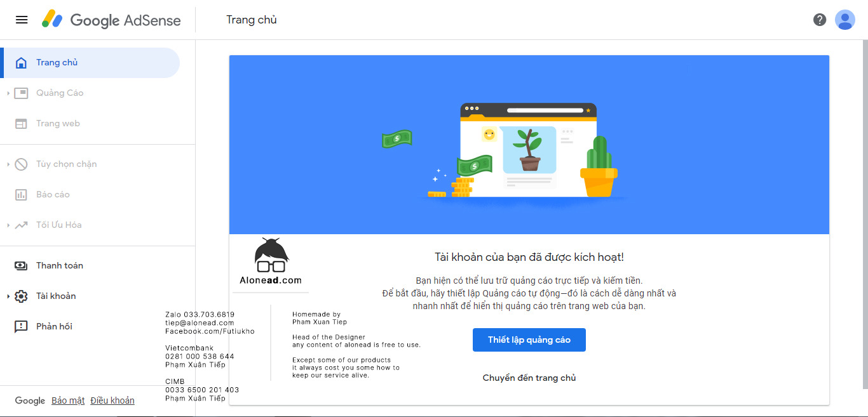Click the Phản hồi feedback icon
This screenshot has height=417, width=868.
[x=21, y=327]
